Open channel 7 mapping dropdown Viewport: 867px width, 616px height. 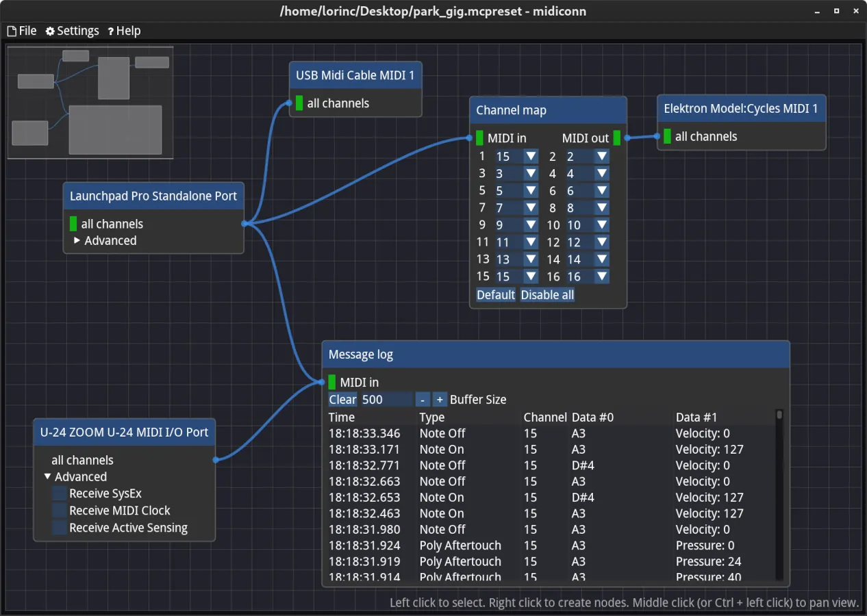(x=531, y=208)
